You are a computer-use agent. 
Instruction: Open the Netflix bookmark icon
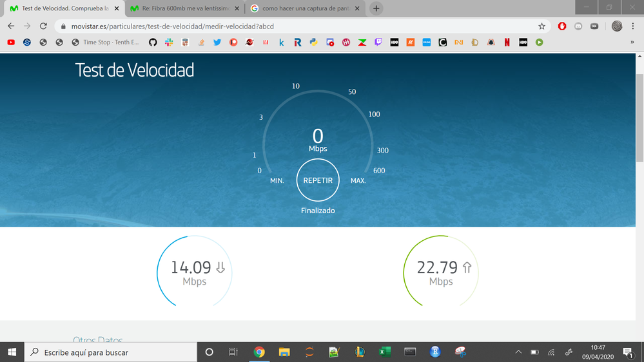click(507, 43)
